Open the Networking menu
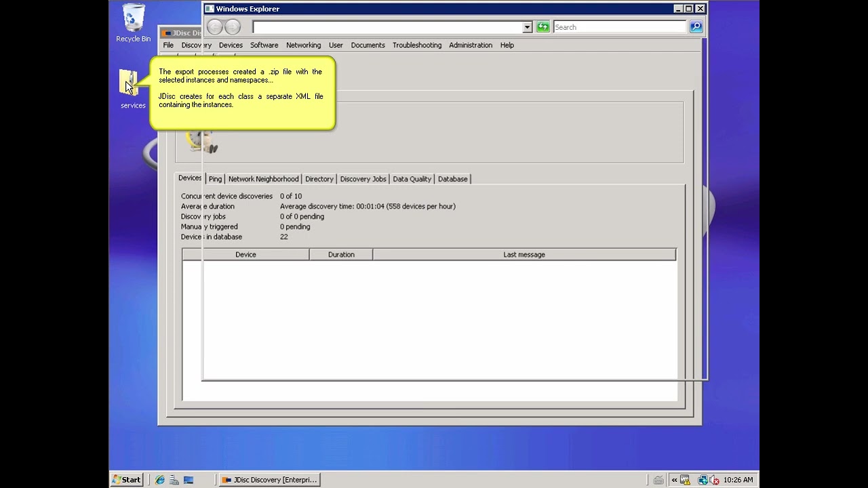Viewport: 868px width, 488px height. point(303,45)
